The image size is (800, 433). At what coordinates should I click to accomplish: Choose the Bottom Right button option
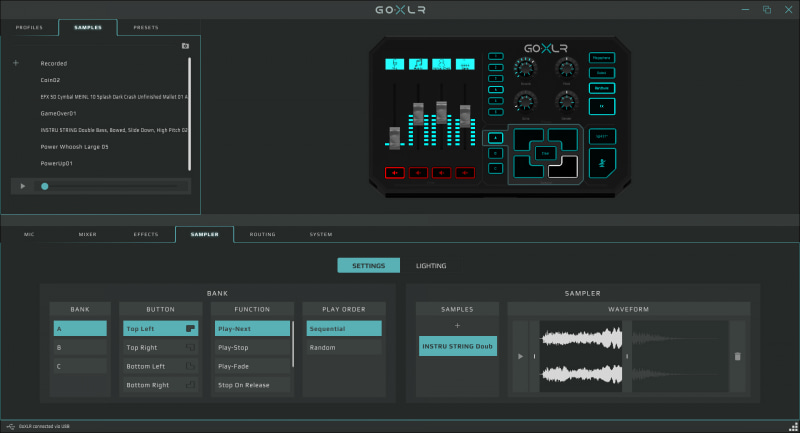(x=160, y=385)
